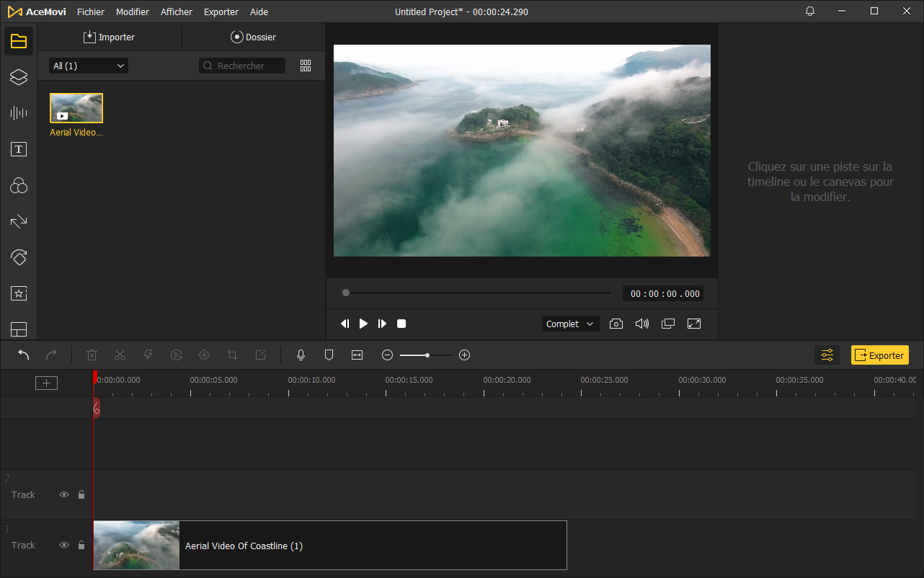
Task: Open the All (1) media filter dropdown
Action: tap(89, 66)
